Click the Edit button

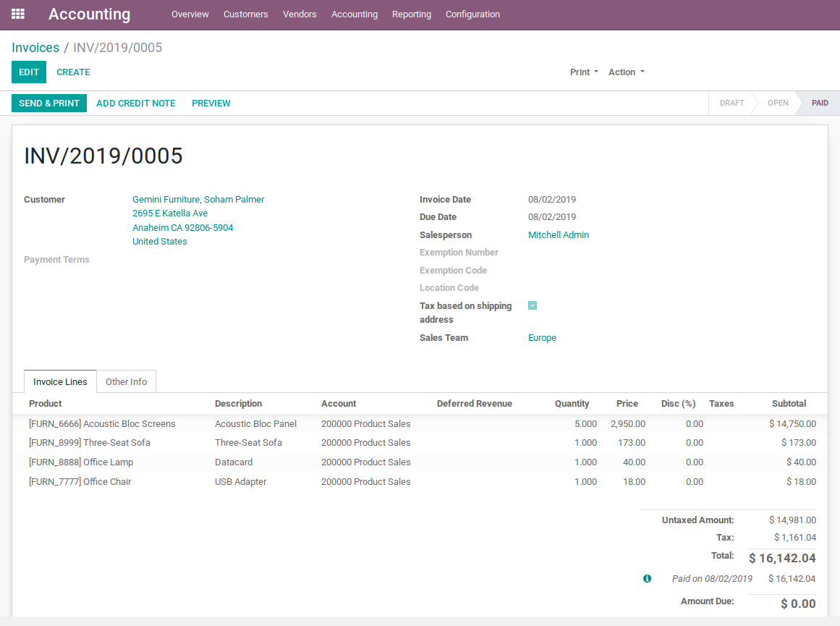pos(29,72)
